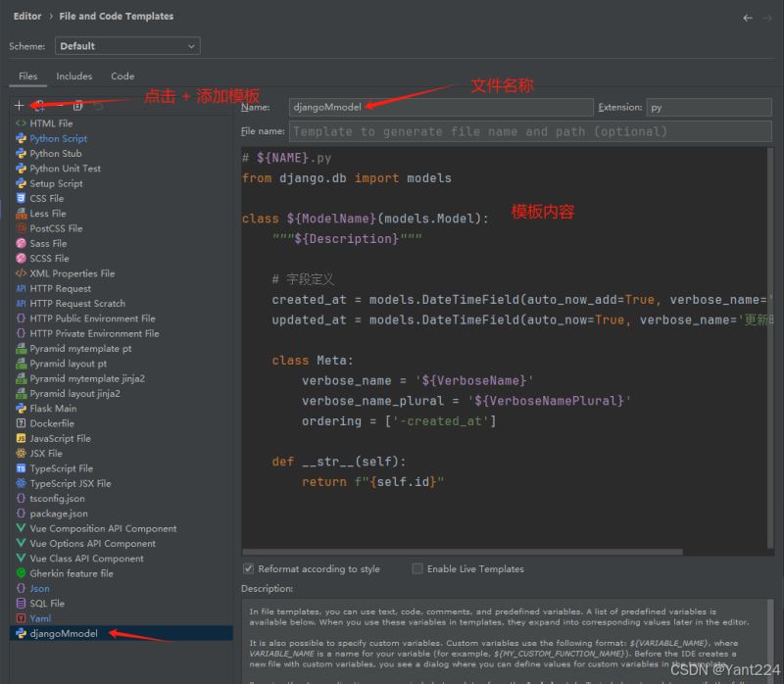Click the plus icon to add template
Screen dimensions: 784x684
pos(19,106)
